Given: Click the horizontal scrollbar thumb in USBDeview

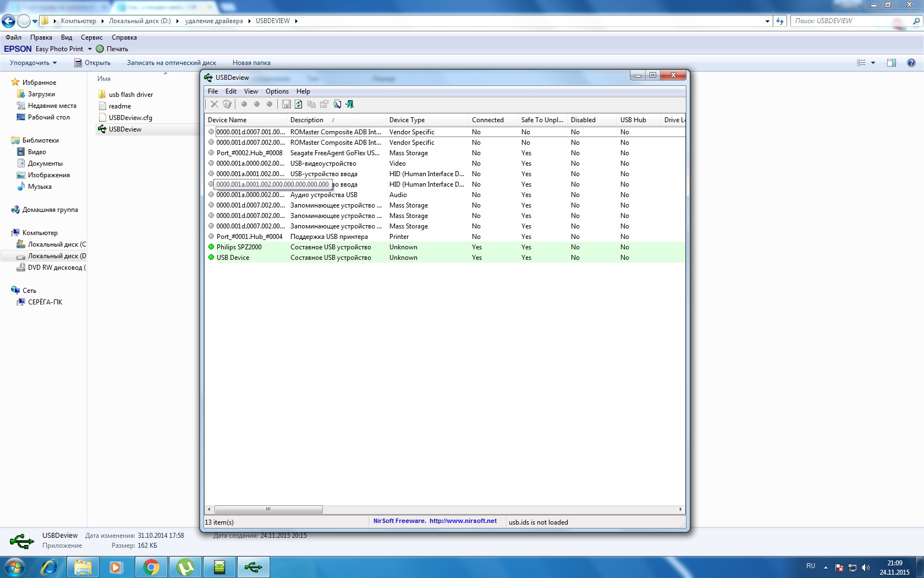Looking at the screenshot, I should tap(268, 509).
